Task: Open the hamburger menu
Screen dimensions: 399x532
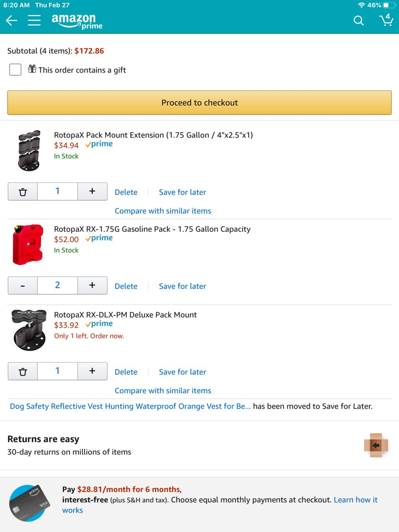Action: [x=34, y=20]
